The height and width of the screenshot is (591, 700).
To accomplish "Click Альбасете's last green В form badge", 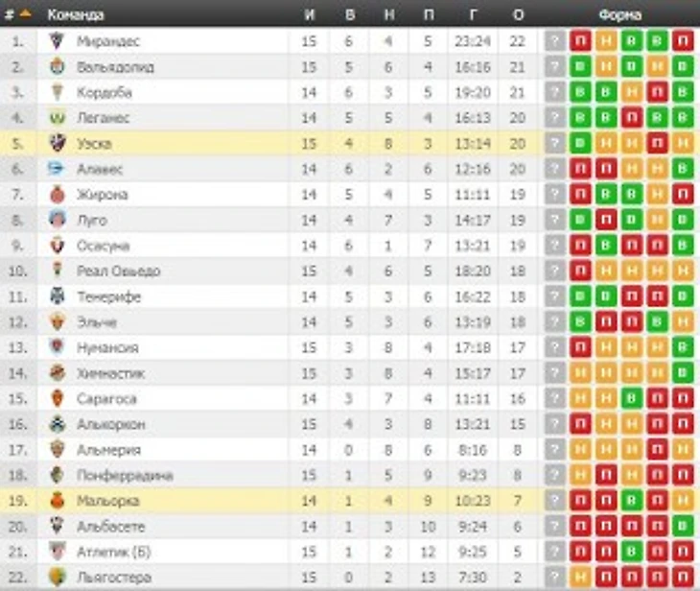I will pos(683,526).
